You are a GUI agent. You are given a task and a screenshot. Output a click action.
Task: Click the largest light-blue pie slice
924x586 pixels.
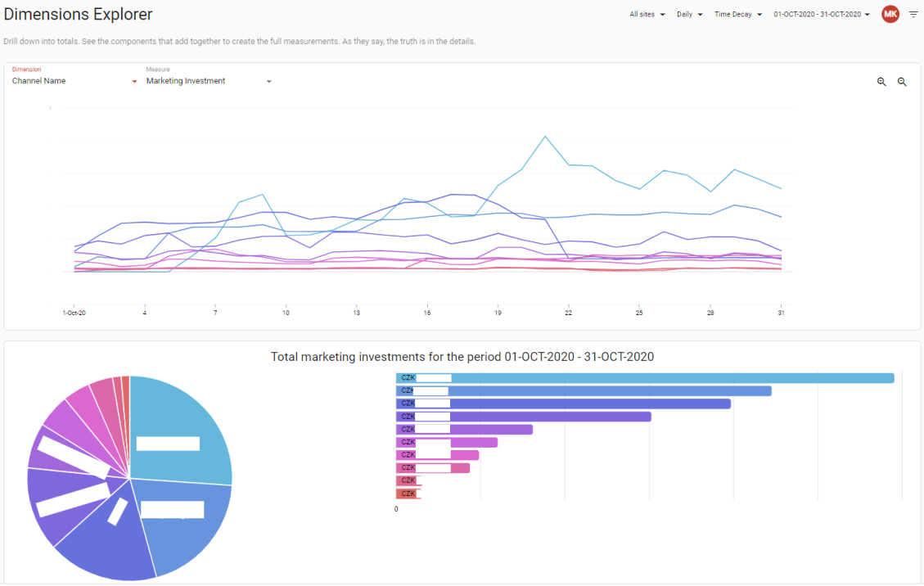(180, 431)
